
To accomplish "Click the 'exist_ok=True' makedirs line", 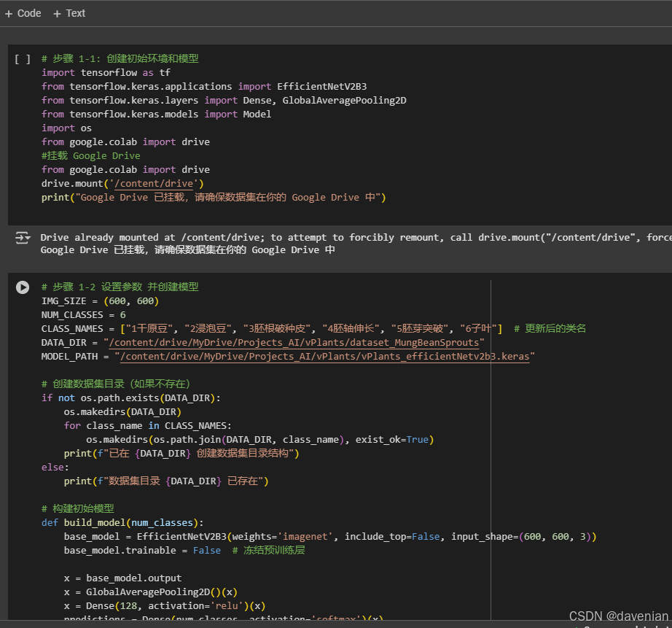I will point(260,440).
